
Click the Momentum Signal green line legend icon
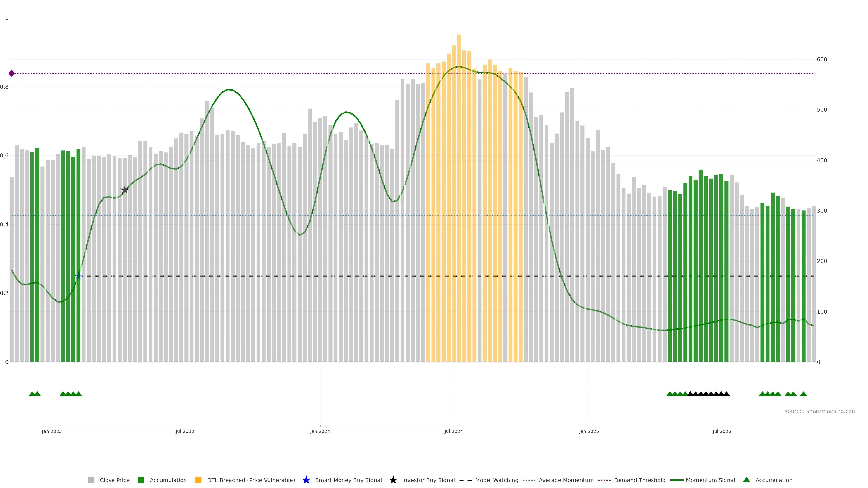coord(677,480)
